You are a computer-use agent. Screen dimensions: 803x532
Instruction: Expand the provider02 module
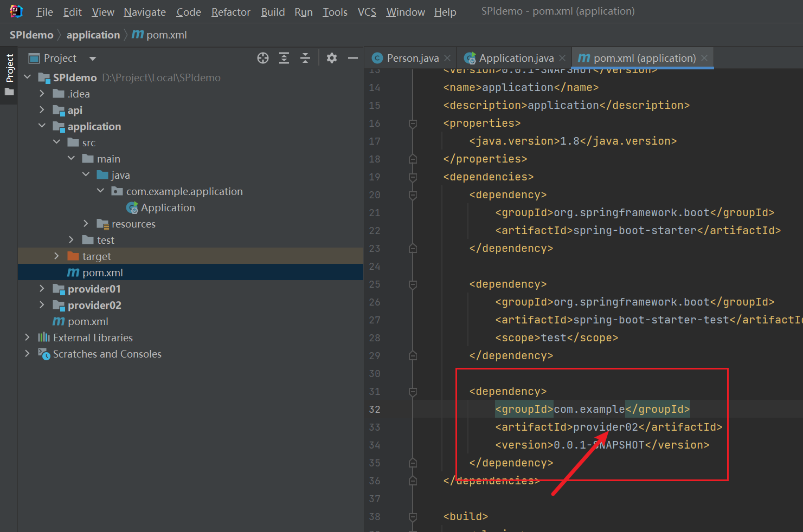pyautogui.click(x=42, y=305)
